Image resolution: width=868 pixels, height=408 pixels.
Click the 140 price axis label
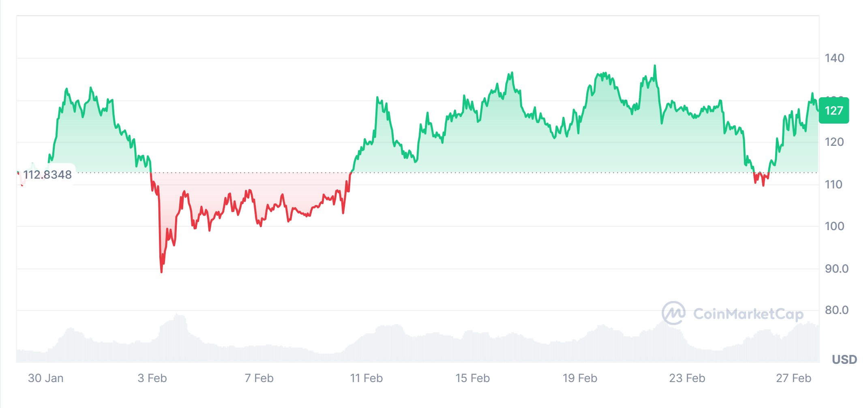point(834,58)
